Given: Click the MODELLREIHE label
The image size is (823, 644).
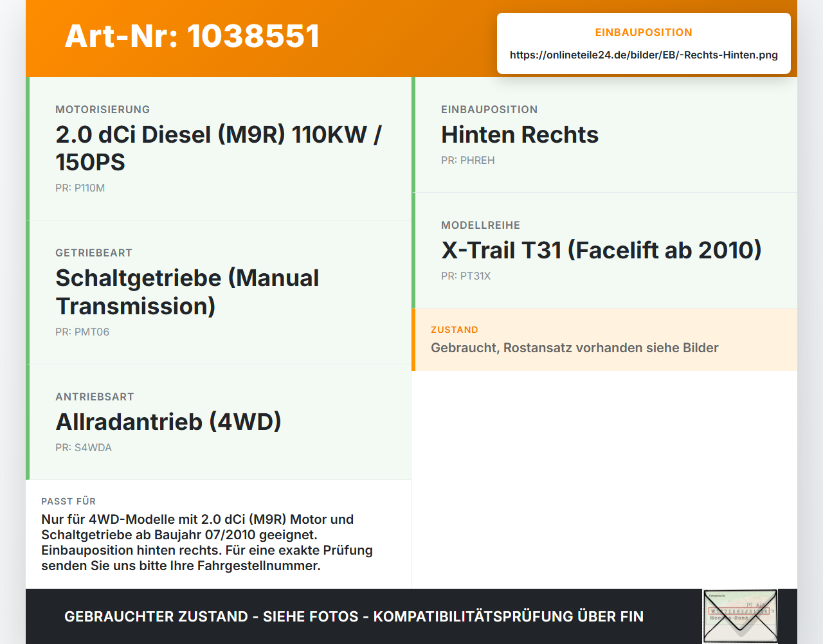Looking at the screenshot, I should [x=480, y=226].
